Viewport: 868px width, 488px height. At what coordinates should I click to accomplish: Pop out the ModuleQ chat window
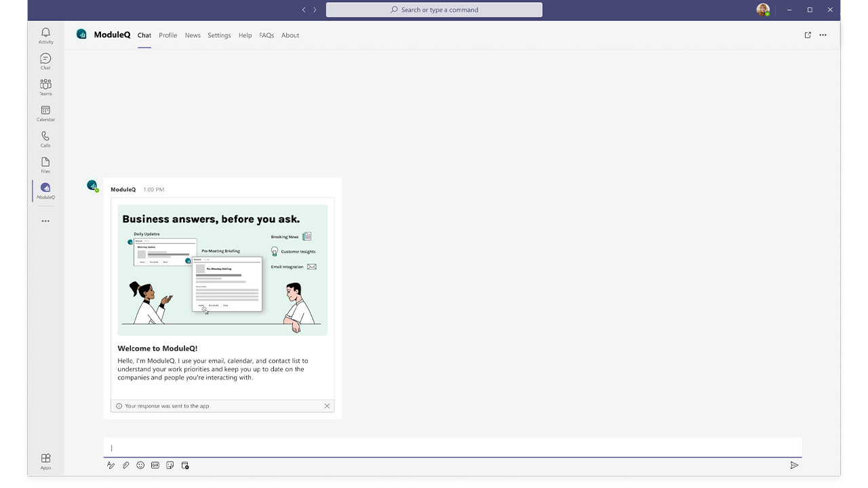point(808,35)
